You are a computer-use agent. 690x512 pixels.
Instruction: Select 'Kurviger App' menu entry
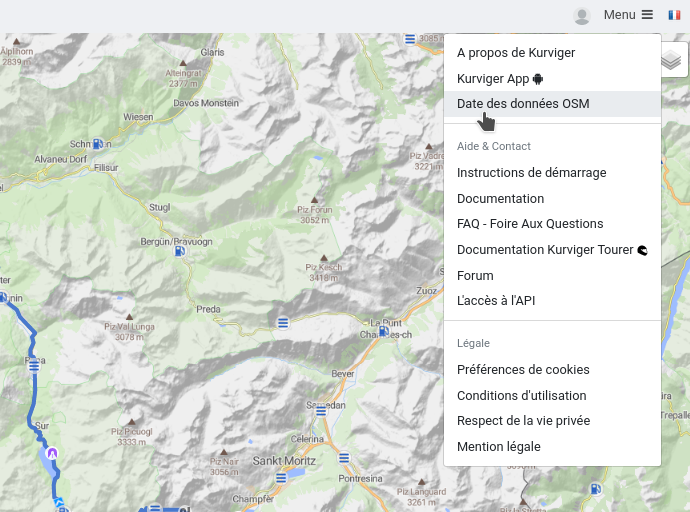(x=552, y=79)
